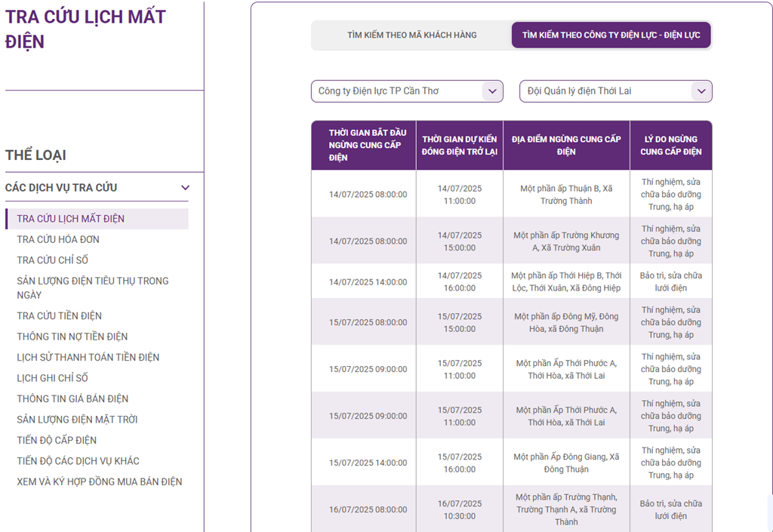The height and width of the screenshot is (532, 773).
Task: Select the ấp Đông Mỹ, Đông Hòa location cell
Action: coord(566,322)
